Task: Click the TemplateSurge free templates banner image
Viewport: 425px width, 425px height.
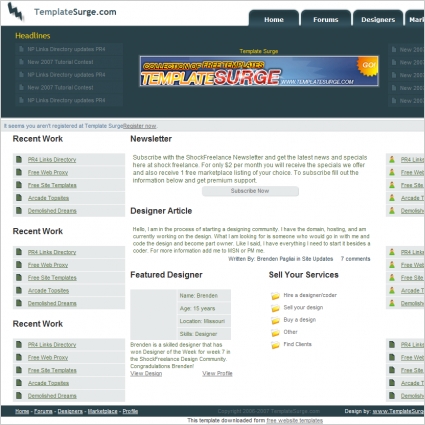Action: point(259,71)
